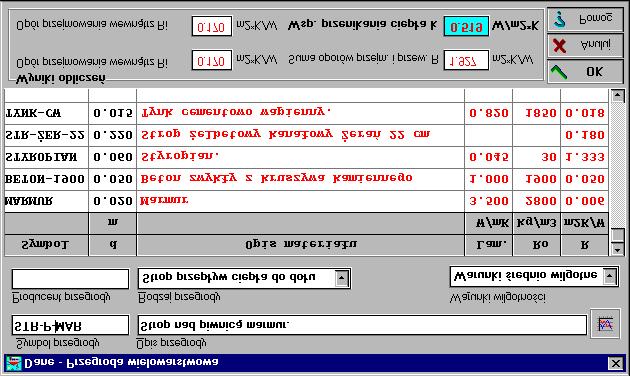Click the empty Producent przegrody field
Image resolution: width=630 pixels, height=376 pixels.
coord(70,279)
